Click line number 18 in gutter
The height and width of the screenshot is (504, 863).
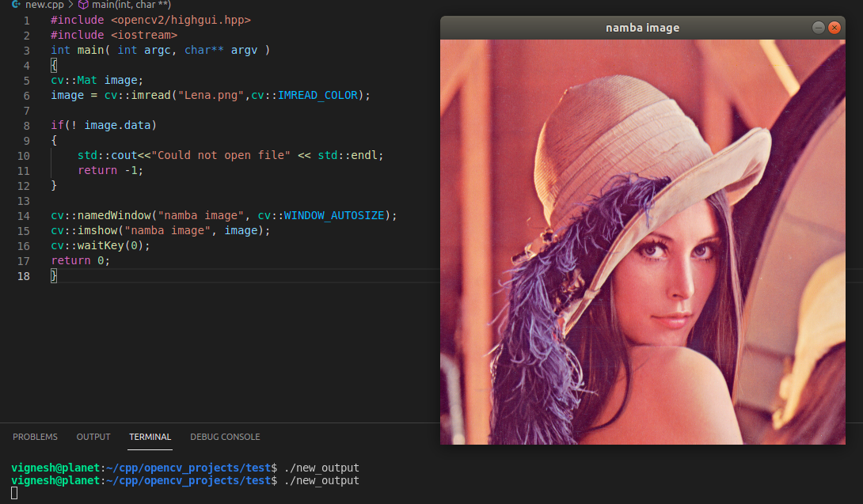tap(23, 276)
